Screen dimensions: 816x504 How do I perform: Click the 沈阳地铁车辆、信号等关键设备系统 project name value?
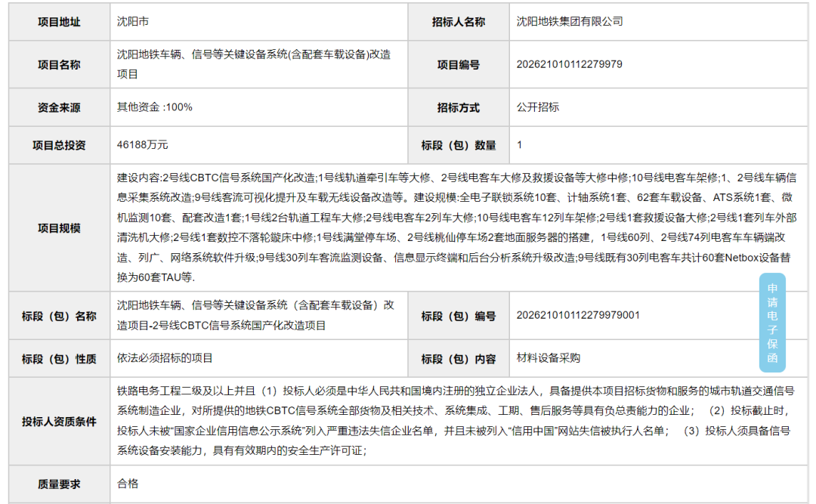[x=253, y=64]
